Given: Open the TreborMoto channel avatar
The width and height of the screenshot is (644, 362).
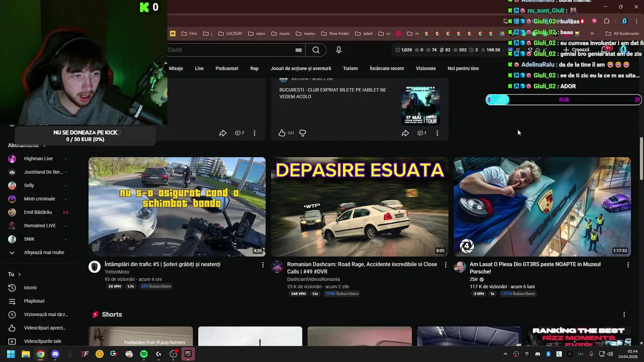Looking at the screenshot, I should tap(95, 267).
